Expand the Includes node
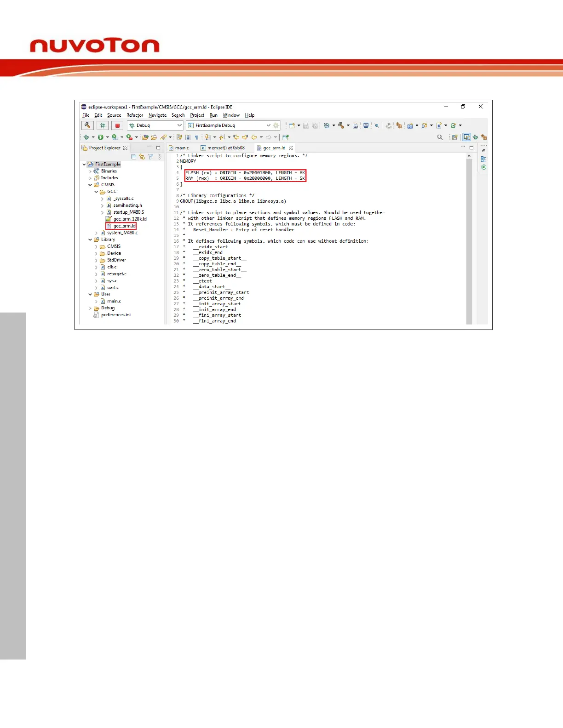 pyautogui.click(x=90, y=178)
